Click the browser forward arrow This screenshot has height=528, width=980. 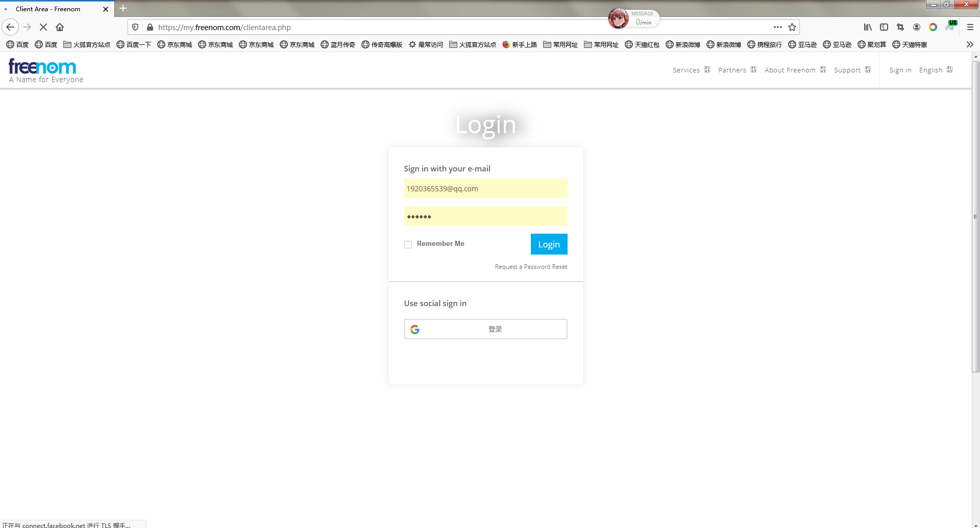point(28,27)
